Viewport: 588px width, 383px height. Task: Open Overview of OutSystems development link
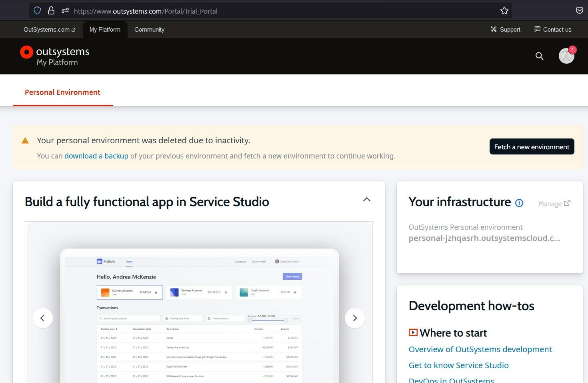480,349
